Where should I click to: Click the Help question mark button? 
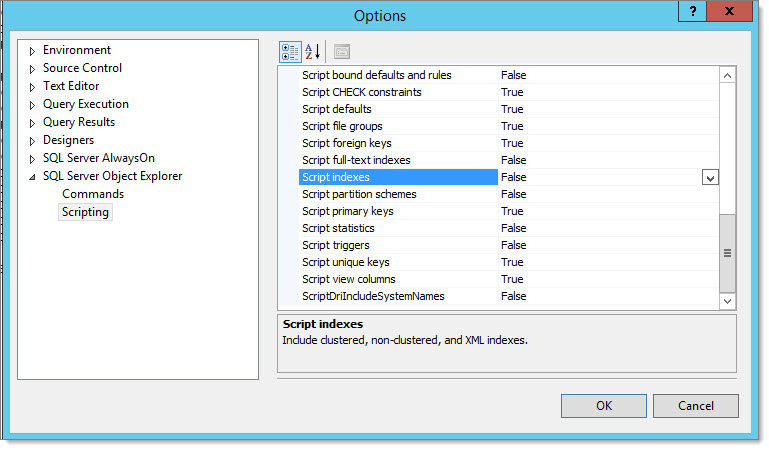692,11
